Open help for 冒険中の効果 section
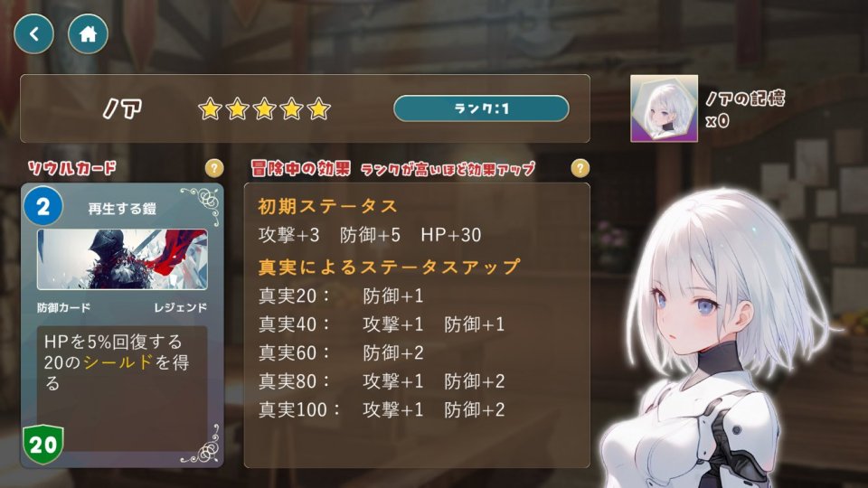 (580, 168)
